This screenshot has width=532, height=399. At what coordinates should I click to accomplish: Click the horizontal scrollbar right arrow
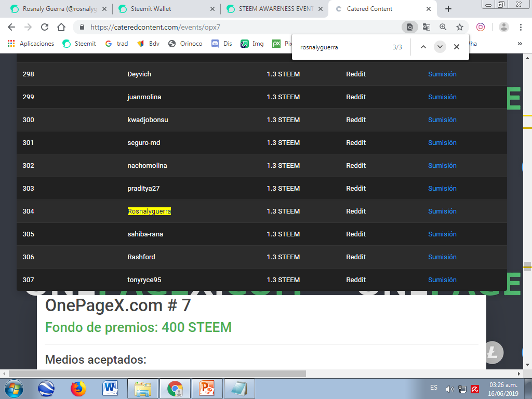[519, 374]
